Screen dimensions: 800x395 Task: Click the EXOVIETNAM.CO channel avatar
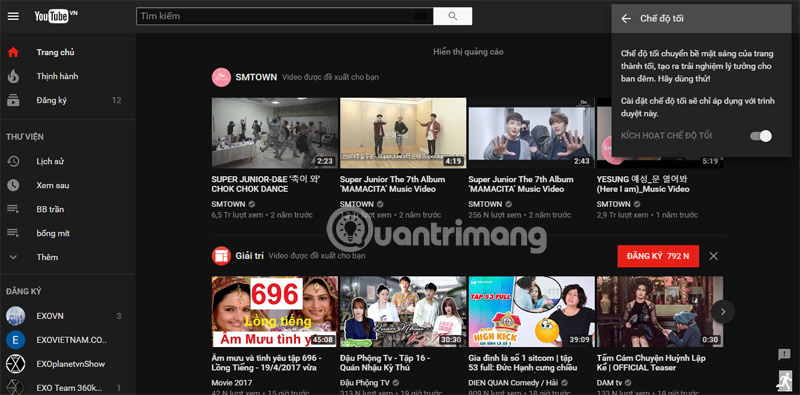[15, 340]
